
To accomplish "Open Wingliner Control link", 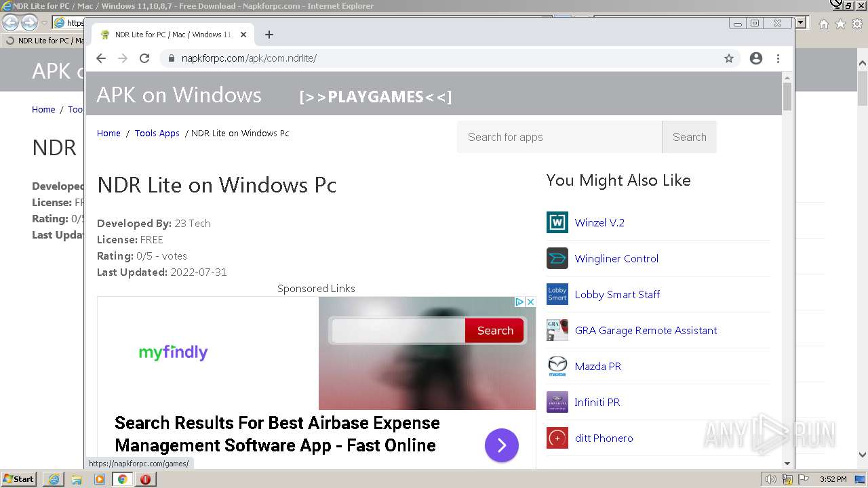I will pos(616,258).
